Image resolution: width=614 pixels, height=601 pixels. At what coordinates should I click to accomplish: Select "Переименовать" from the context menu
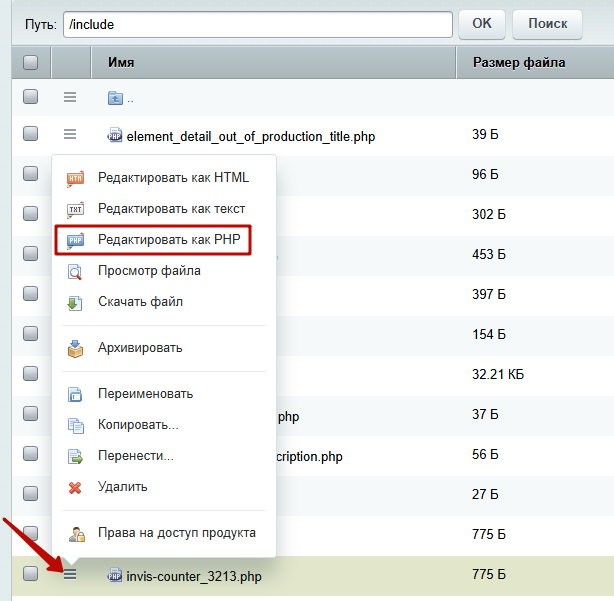click(x=145, y=394)
